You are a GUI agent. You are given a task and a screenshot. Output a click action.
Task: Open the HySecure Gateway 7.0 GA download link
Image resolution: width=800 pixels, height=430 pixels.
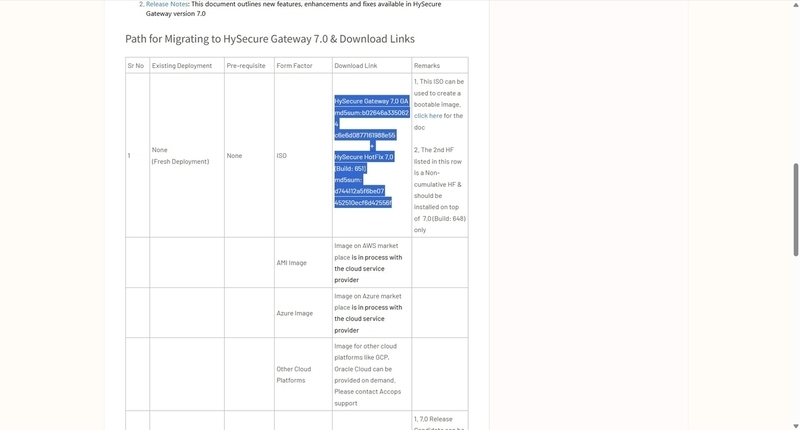(371, 101)
